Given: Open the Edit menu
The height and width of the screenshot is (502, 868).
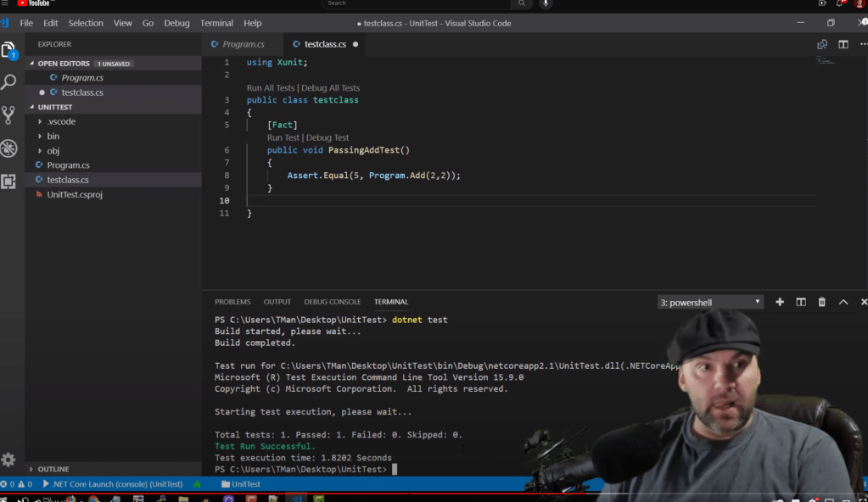Looking at the screenshot, I should tap(50, 23).
